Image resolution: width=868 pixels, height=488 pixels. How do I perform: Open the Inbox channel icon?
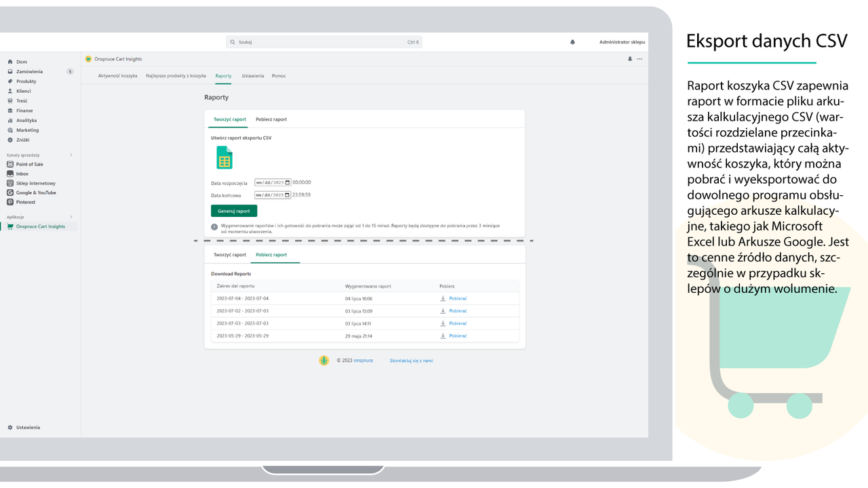pos(10,174)
